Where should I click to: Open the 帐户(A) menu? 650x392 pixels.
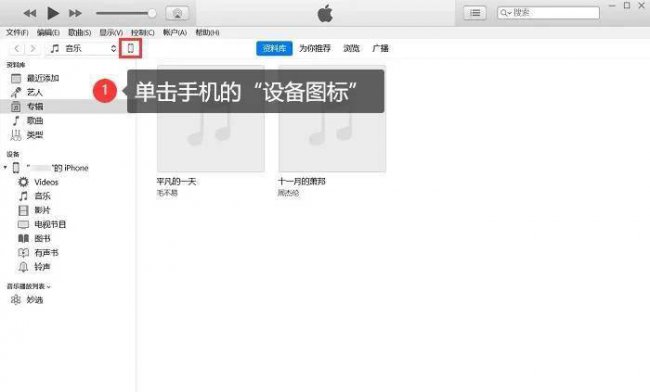tap(175, 32)
